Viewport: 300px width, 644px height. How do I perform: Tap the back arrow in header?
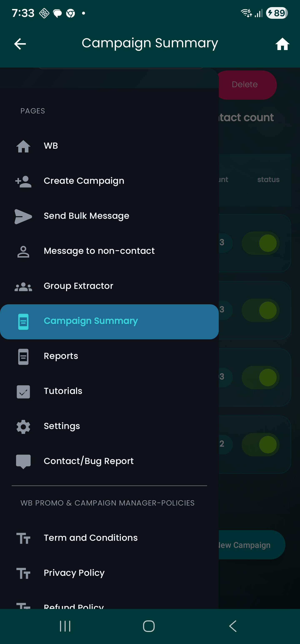point(20,44)
